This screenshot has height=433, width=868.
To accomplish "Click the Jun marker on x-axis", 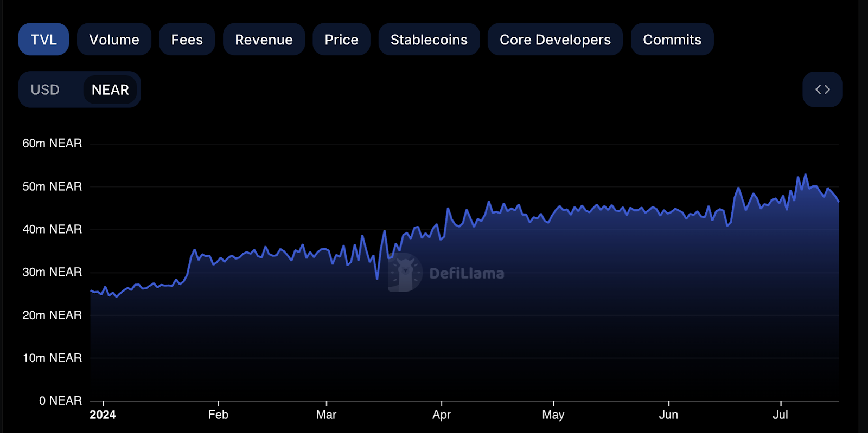I will [x=668, y=415].
